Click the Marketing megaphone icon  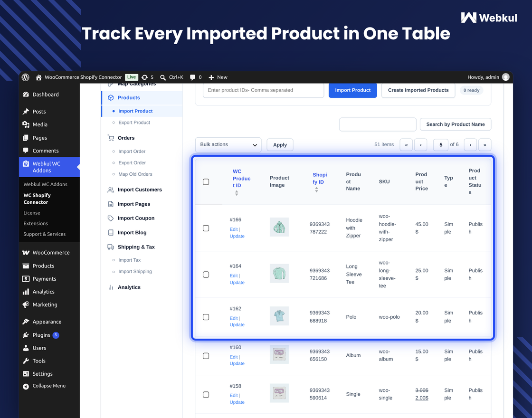pos(26,304)
